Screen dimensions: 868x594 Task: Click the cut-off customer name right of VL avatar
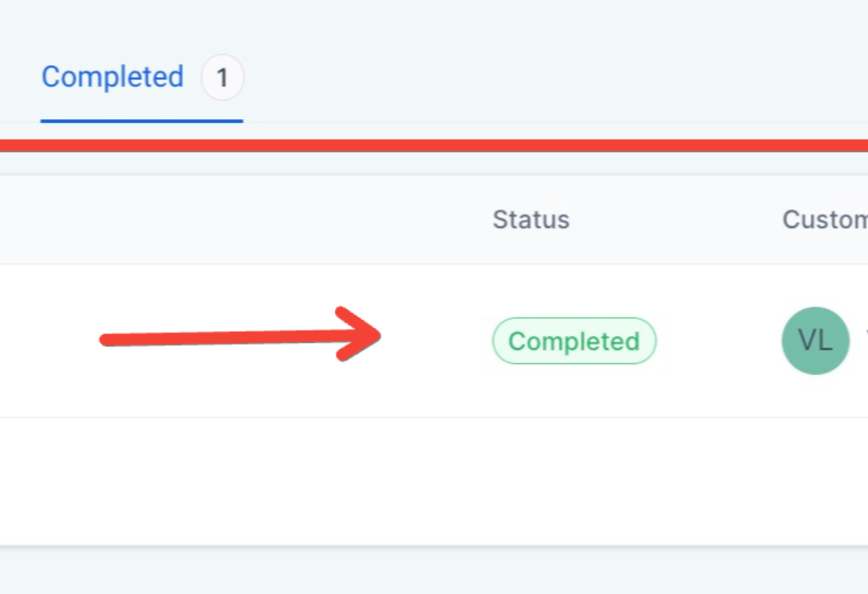tap(864, 340)
